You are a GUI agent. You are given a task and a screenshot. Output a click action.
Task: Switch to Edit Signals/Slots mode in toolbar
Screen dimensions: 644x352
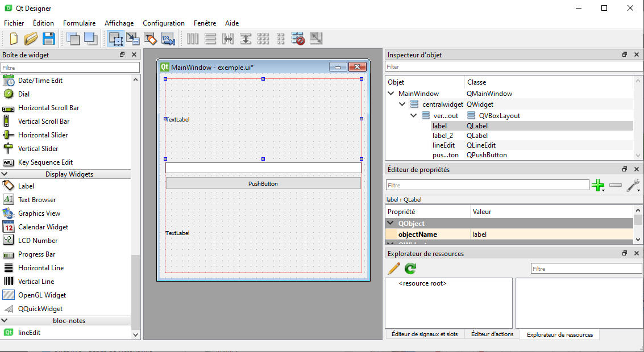(x=132, y=39)
